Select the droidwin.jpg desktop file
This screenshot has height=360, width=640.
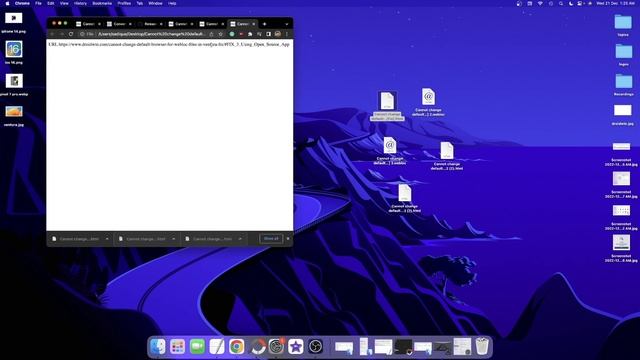(623, 114)
